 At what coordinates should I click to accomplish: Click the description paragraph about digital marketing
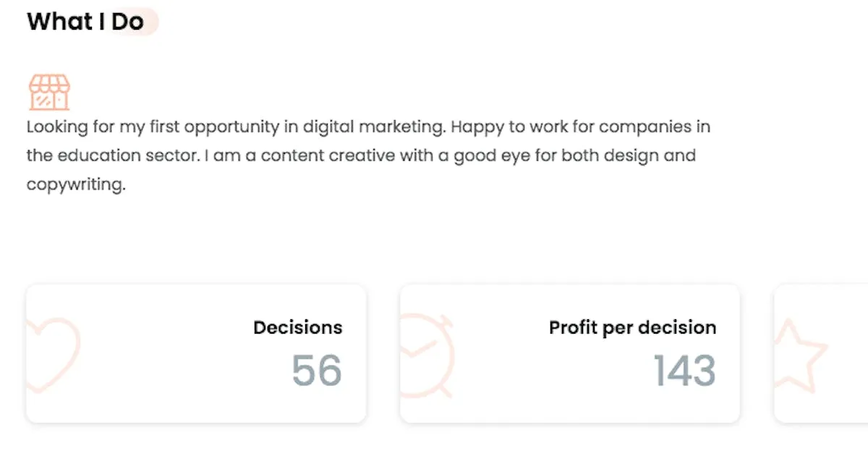pyautogui.click(x=362, y=154)
